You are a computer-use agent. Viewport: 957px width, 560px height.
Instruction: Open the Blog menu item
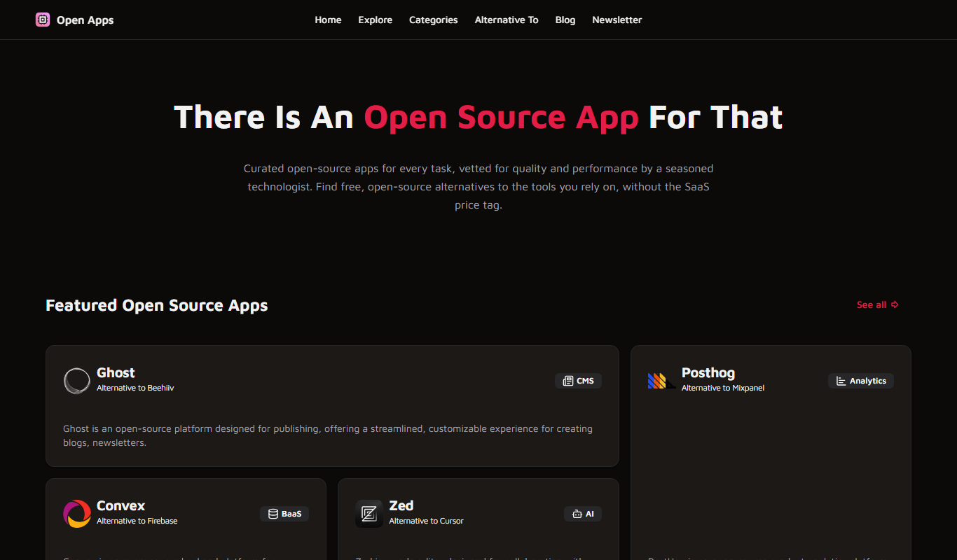[565, 20]
